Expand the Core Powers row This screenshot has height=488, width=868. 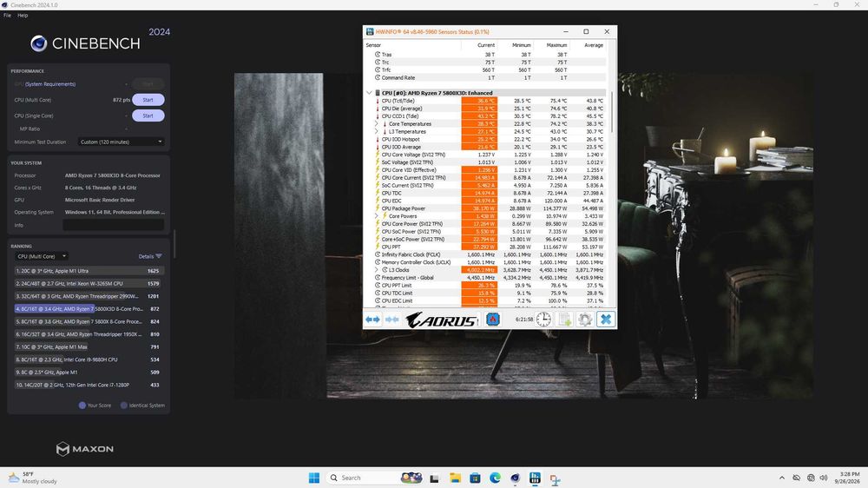pos(377,216)
